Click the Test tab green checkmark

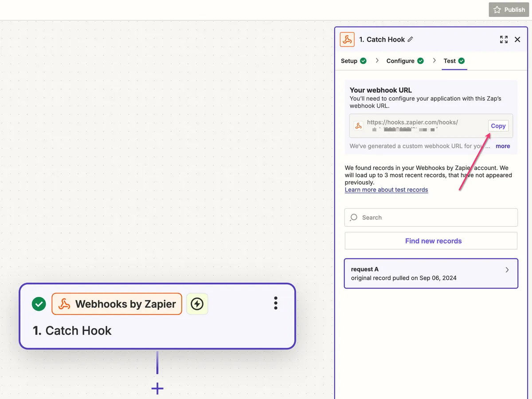pos(462,61)
